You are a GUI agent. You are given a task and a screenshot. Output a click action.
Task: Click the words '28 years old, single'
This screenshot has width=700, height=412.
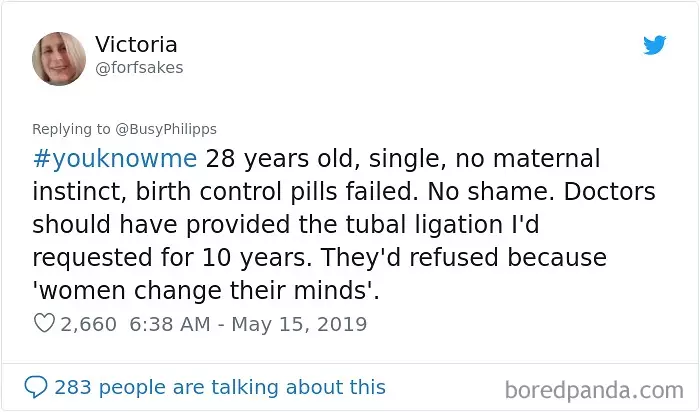click(x=326, y=159)
